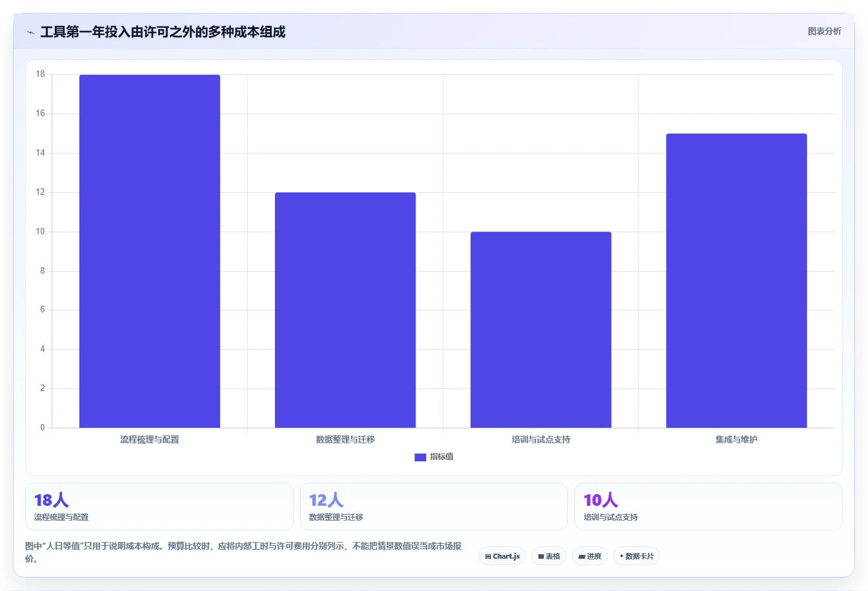Screen dimensions: 868x591
Task: Click the y-axis value 4
Action: [x=43, y=349]
